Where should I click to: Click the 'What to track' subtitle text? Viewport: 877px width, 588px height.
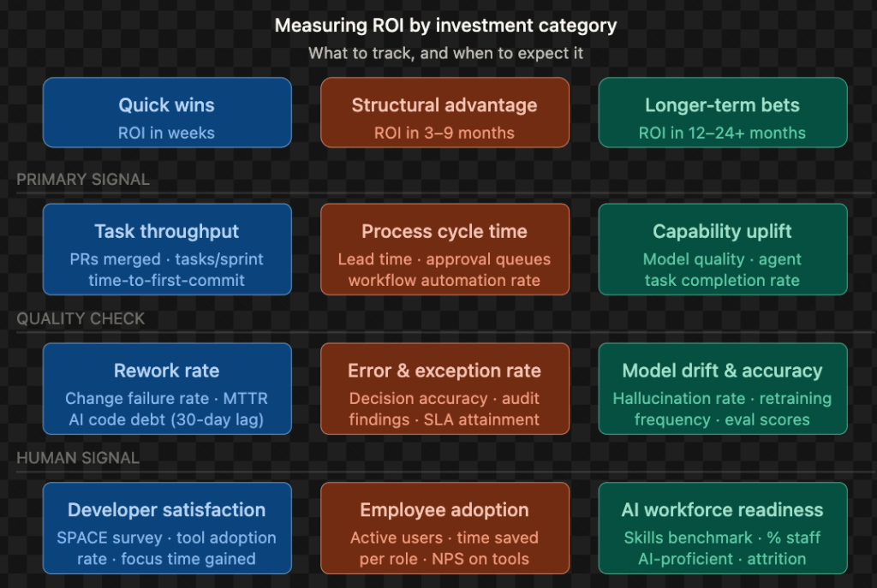pos(445,53)
